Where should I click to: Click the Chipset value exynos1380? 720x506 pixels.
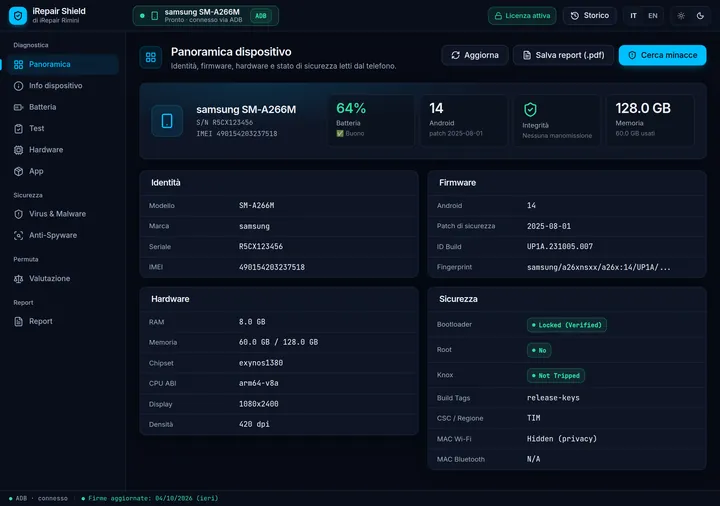tap(261, 363)
